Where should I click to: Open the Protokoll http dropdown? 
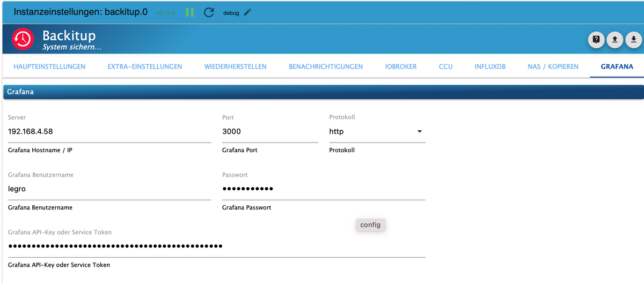click(377, 131)
